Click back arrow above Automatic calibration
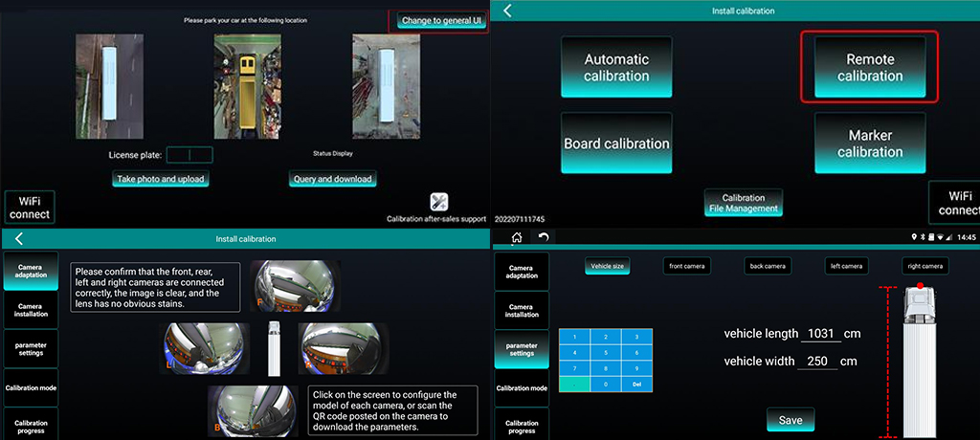The width and height of the screenshot is (980, 440). tap(507, 11)
